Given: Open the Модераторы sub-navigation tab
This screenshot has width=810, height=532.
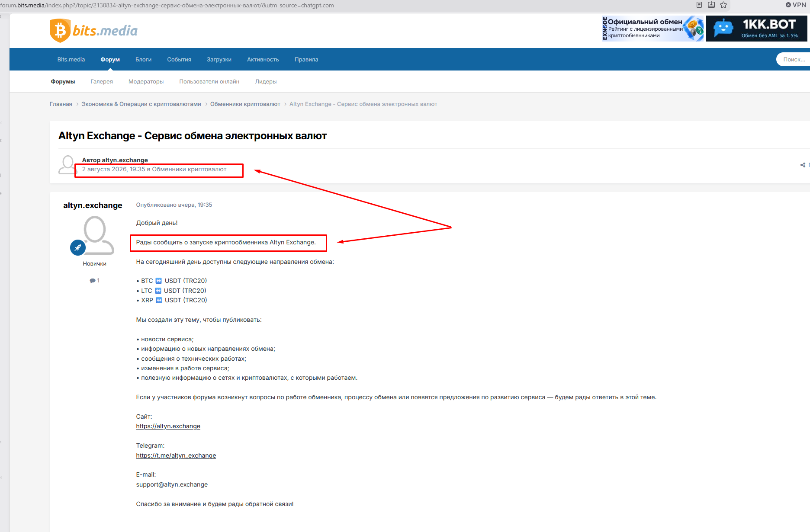Looking at the screenshot, I should pos(146,81).
